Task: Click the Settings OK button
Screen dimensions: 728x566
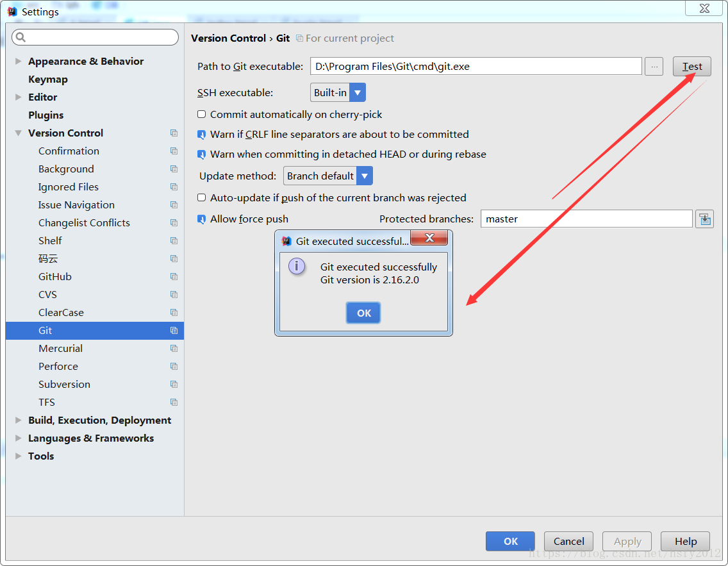Action: point(510,542)
